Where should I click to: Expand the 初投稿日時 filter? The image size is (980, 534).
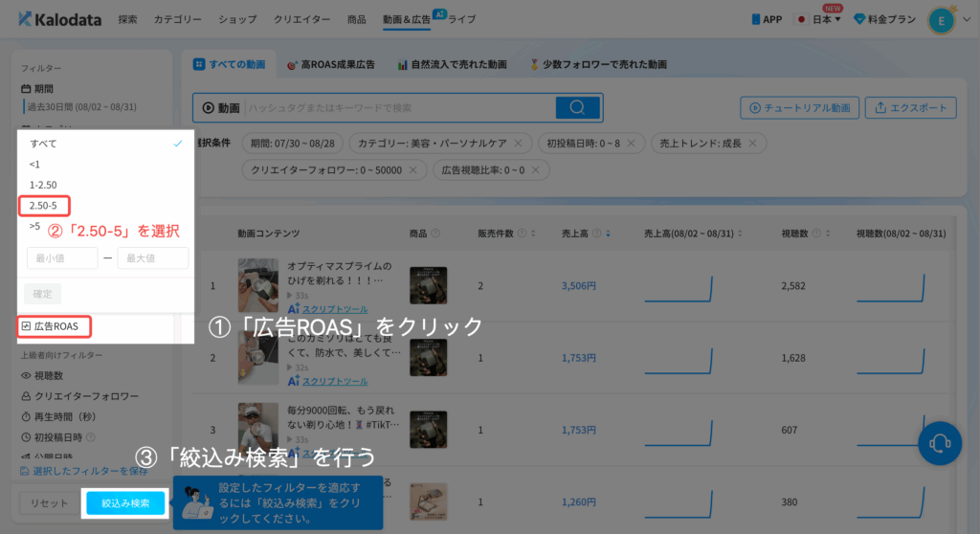tap(52, 437)
